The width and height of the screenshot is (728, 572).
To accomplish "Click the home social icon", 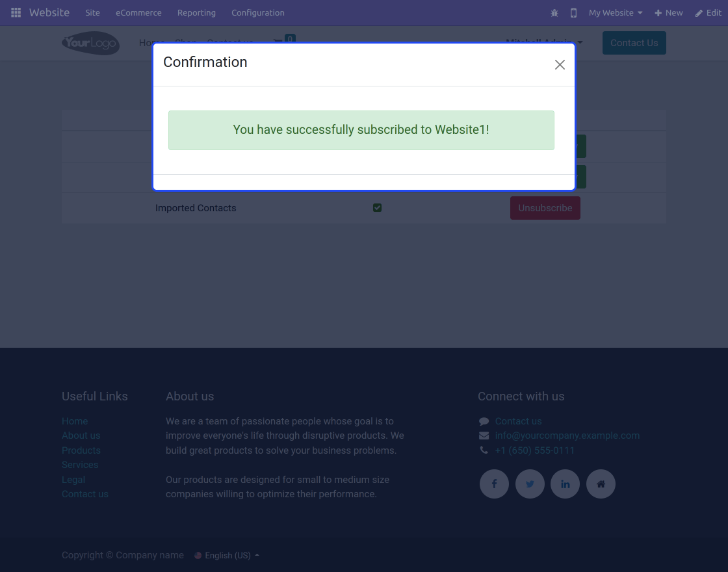I will point(601,484).
